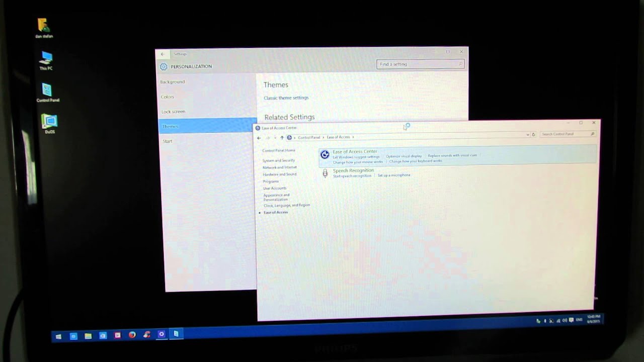Open Classic theme settings link
The width and height of the screenshot is (644, 362).
pos(286,98)
